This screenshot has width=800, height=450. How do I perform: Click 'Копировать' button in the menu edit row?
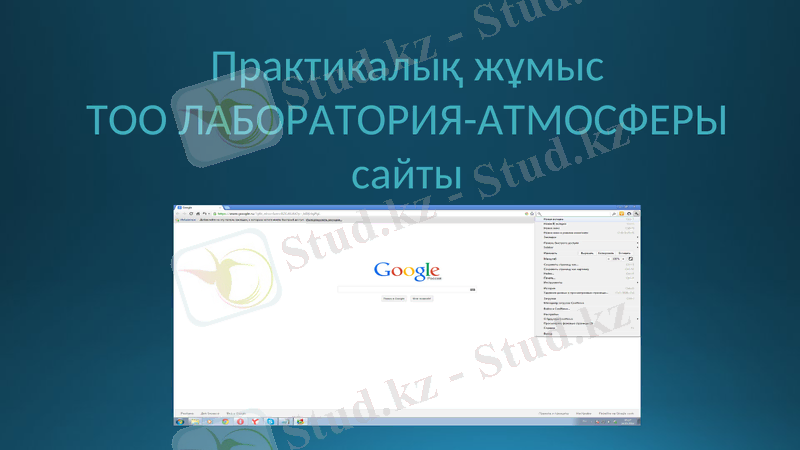(606, 253)
